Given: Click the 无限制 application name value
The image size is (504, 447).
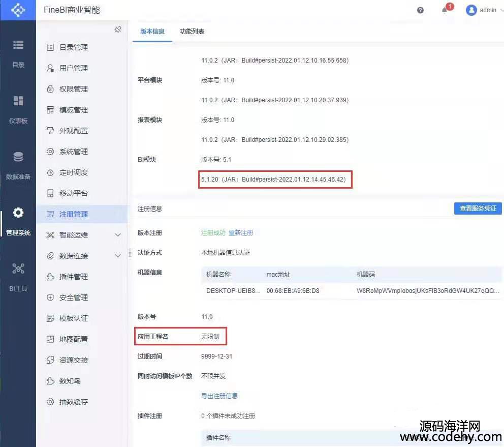Looking at the screenshot, I should pos(210,336).
